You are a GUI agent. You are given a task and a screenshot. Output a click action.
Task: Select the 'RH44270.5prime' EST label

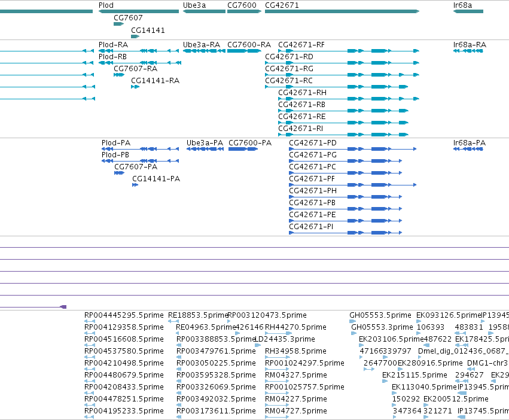[295, 327]
